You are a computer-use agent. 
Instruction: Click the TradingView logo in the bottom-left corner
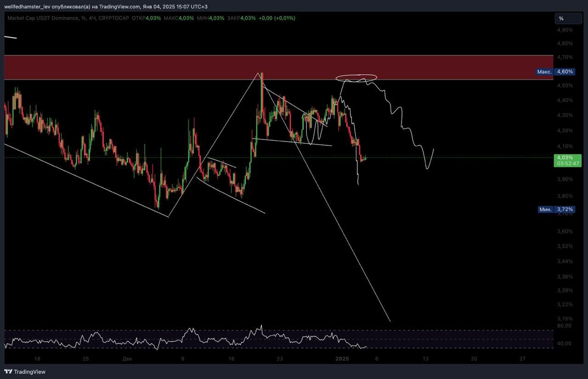pos(25,372)
